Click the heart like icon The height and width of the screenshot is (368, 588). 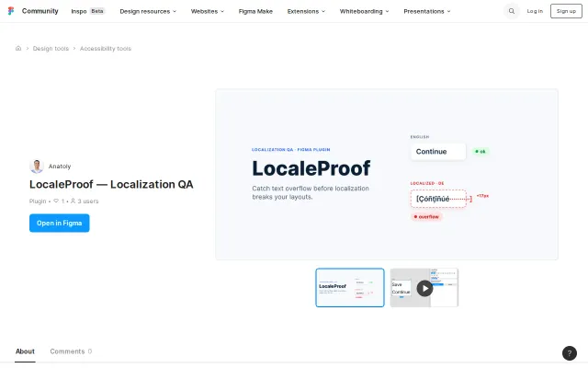click(x=56, y=201)
